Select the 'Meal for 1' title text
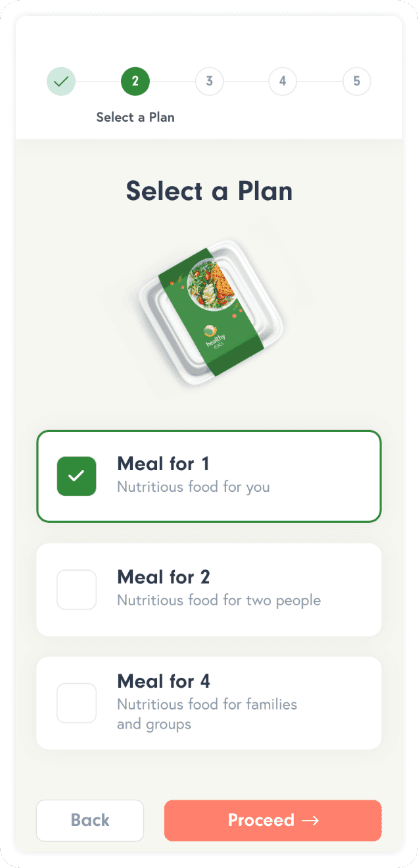Image resolution: width=418 pixels, height=868 pixels. [x=163, y=464]
